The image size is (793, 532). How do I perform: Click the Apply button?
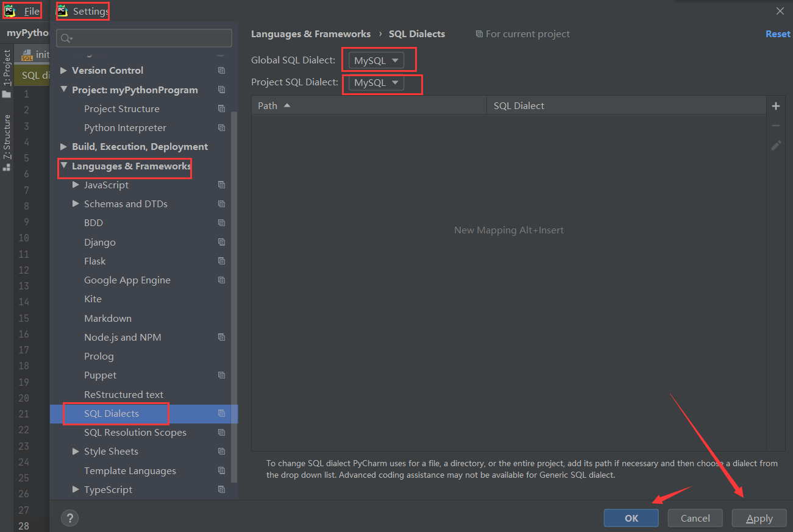[759, 518]
